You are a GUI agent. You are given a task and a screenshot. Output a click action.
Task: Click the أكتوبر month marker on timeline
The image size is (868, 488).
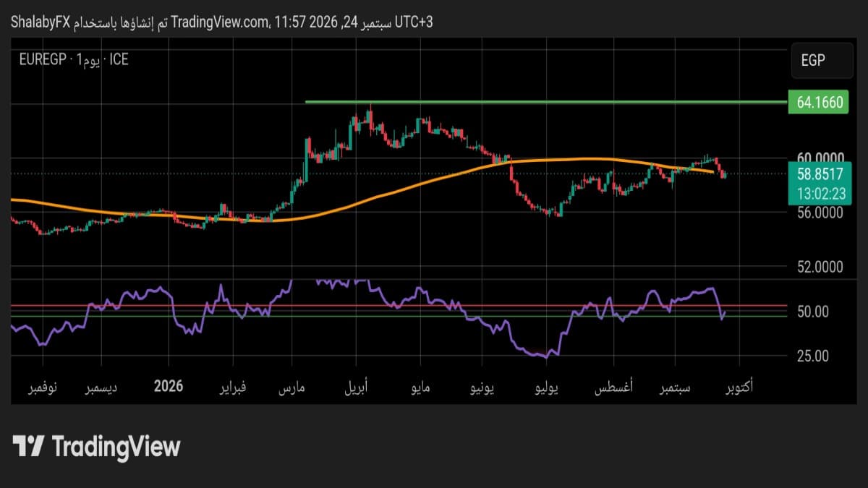(x=738, y=388)
